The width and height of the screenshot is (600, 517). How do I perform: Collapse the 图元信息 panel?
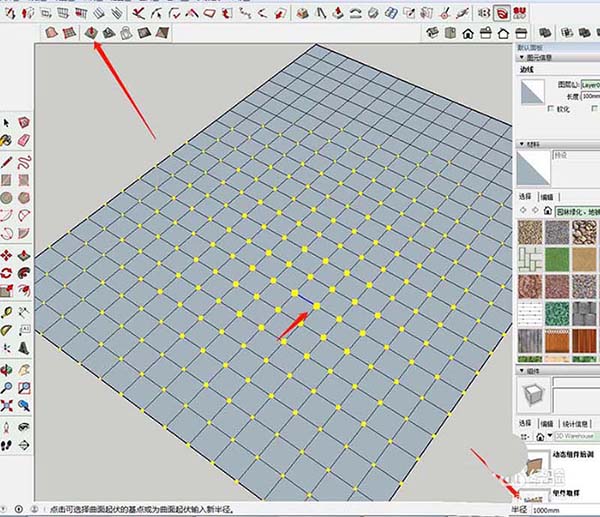(521, 55)
